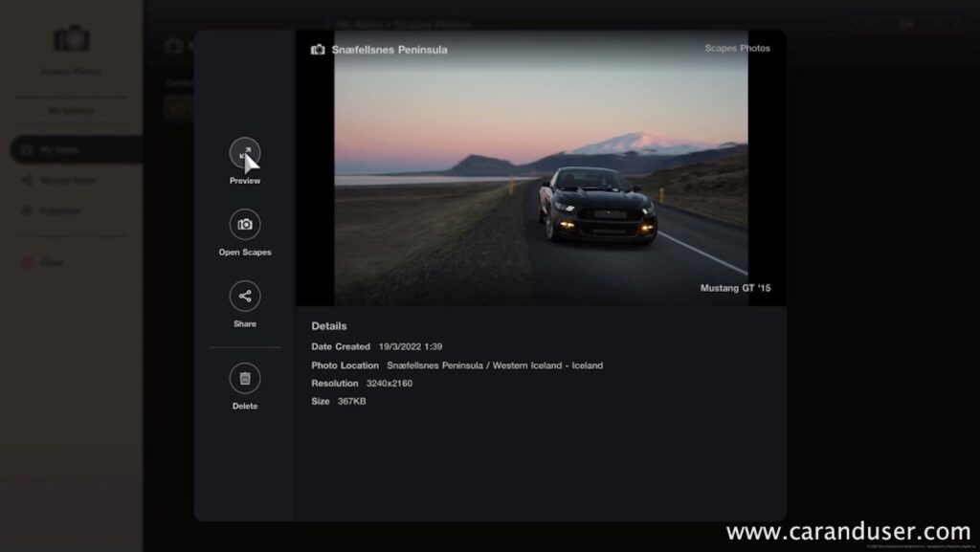Click the Mustang GT '15 caption

point(735,287)
